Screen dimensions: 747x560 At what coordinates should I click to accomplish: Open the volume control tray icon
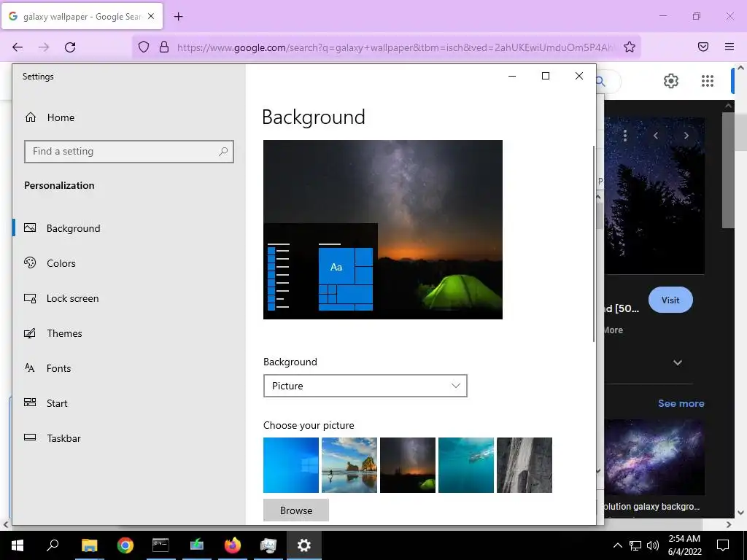click(x=653, y=545)
